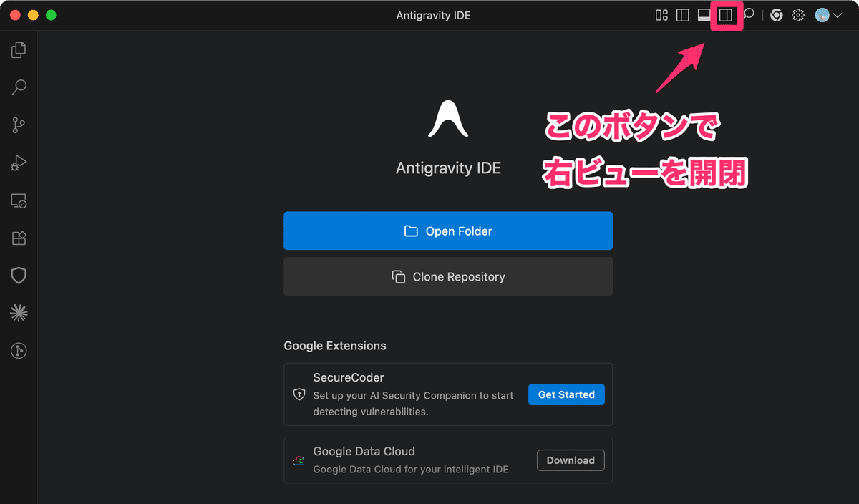Click the green macOS zoom window button
This screenshot has width=859, height=504.
tap(50, 15)
